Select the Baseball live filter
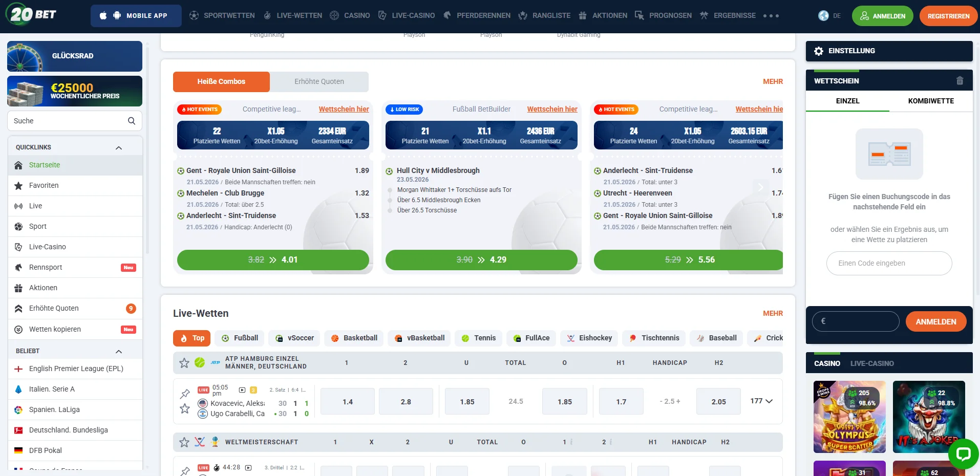 (x=716, y=338)
